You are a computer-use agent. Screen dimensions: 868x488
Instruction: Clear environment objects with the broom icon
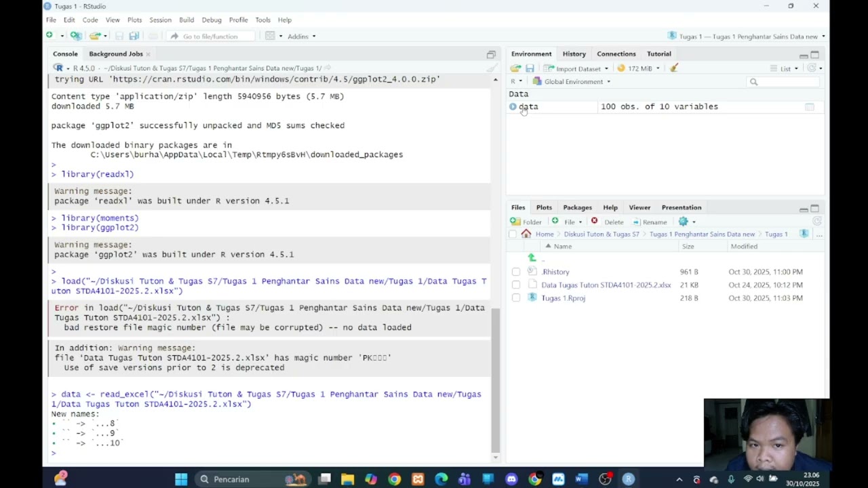click(x=674, y=68)
